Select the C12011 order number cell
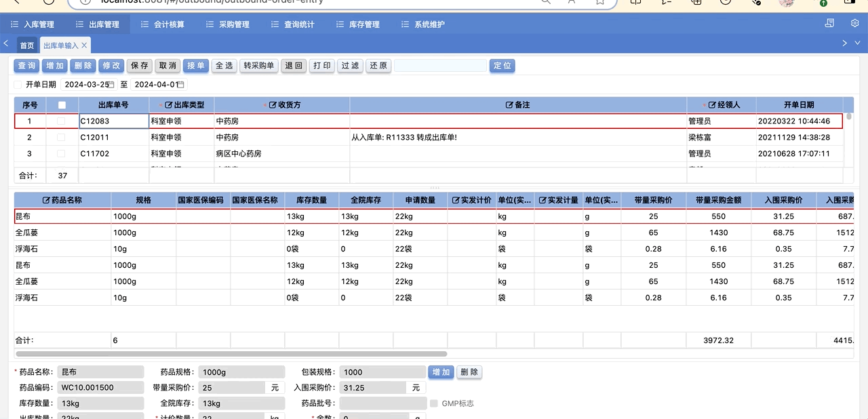 click(114, 137)
